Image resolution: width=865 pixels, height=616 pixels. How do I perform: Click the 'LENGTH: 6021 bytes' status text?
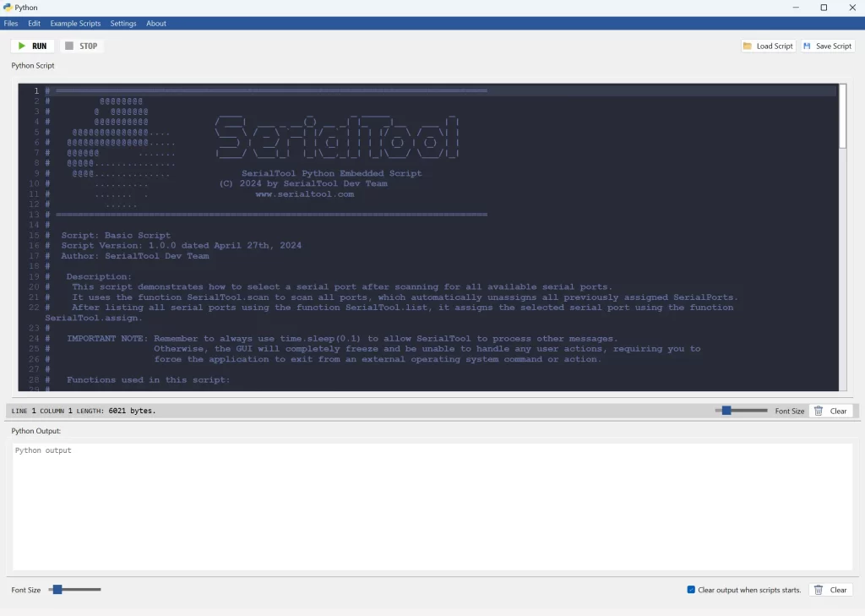[x=116, y=411]
